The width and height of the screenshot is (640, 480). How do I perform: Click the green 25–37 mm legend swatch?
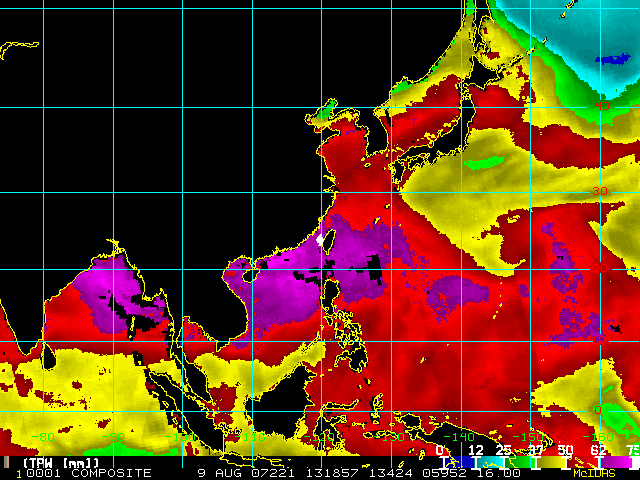pos(519,462)
